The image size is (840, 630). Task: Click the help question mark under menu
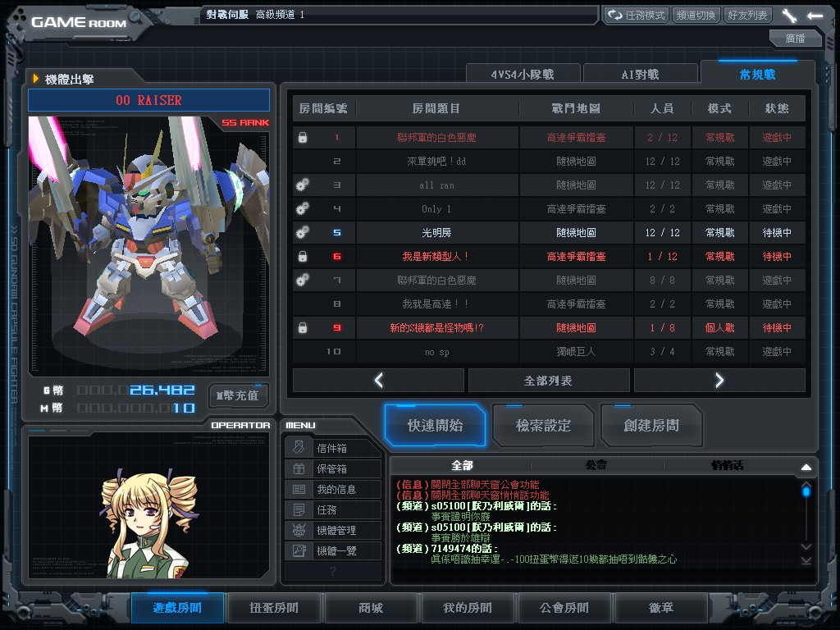coord(333,571)
